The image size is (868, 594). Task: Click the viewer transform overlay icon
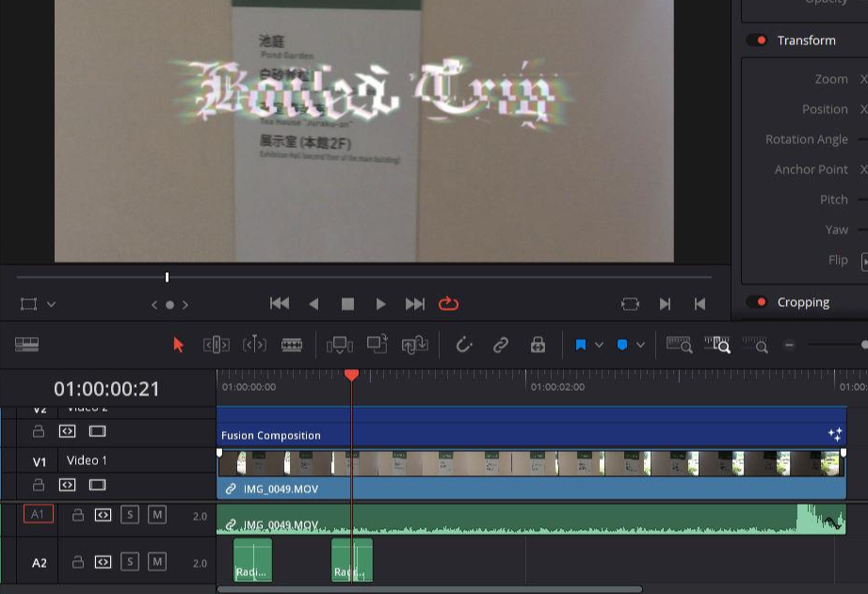[x=29, y=304]
